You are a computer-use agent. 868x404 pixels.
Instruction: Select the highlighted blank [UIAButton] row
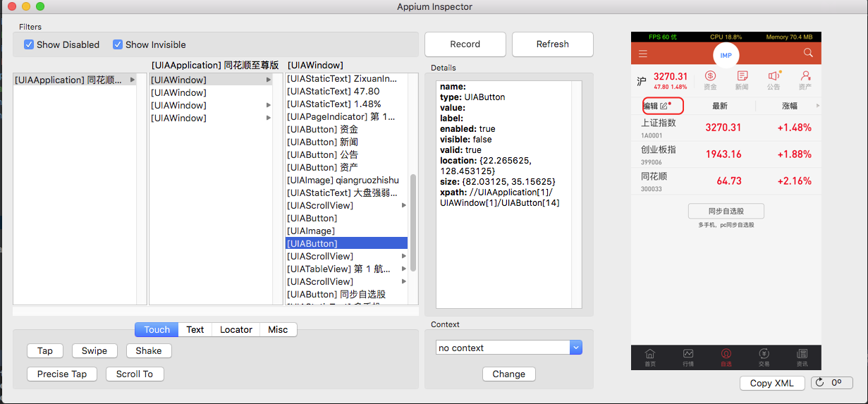(346, 244)
